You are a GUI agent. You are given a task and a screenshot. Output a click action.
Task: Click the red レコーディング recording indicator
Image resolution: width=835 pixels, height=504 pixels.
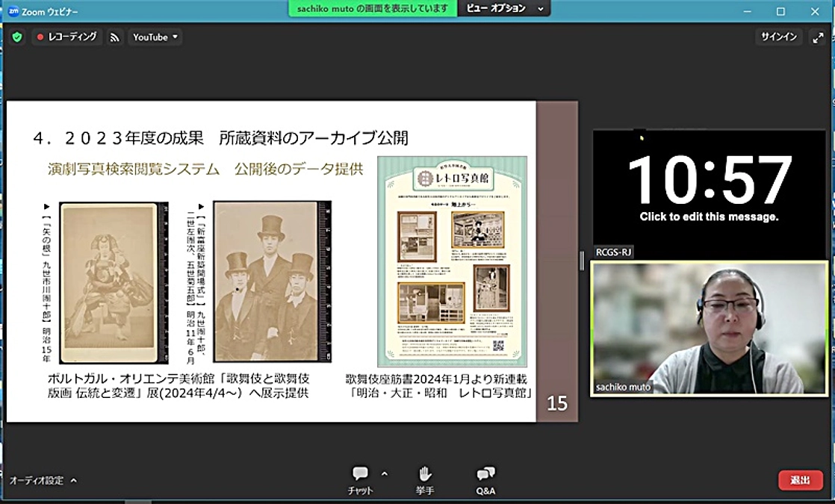click(x=68, y=36)
